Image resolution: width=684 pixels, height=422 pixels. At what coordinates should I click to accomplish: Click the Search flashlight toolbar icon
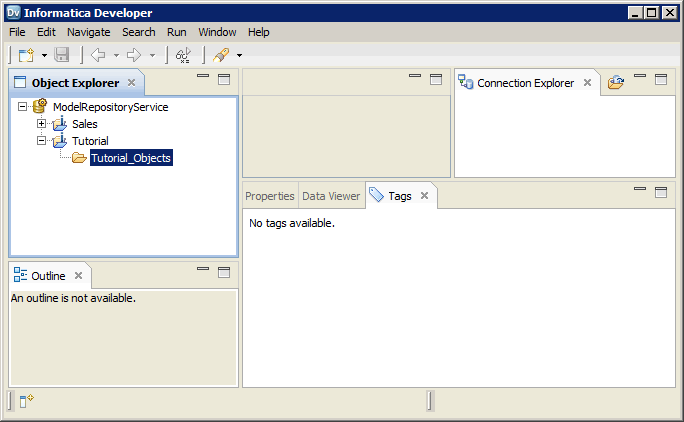pos(221,55)
